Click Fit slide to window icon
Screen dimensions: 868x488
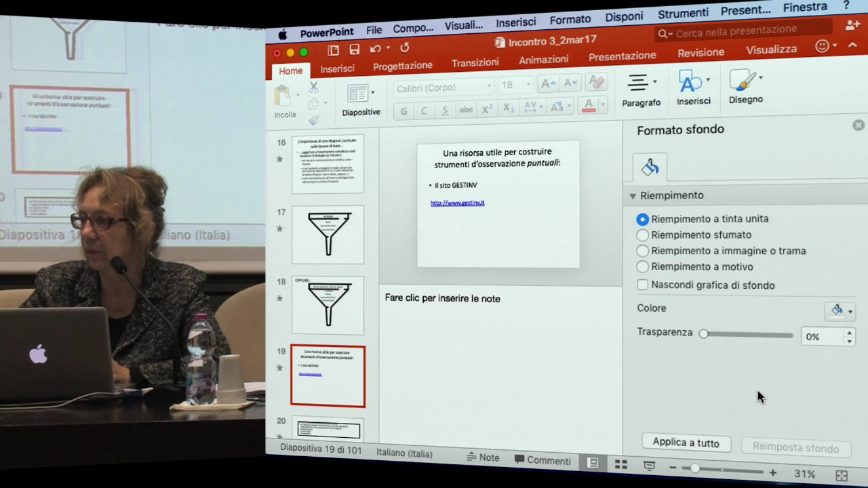[x=842, y=476]
